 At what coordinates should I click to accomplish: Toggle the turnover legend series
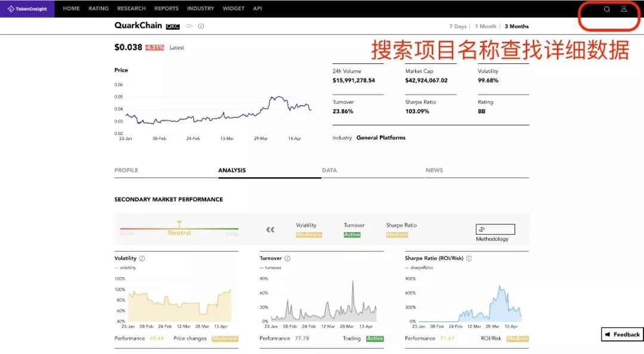271,267
